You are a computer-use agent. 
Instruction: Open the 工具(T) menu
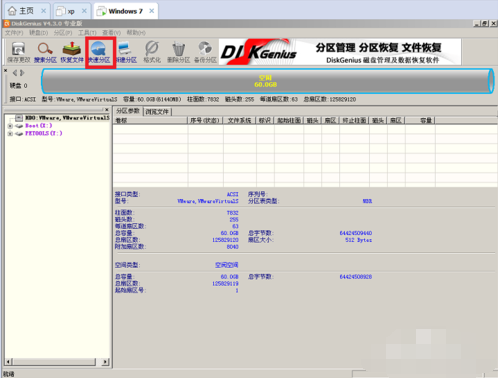pos(87,33)
